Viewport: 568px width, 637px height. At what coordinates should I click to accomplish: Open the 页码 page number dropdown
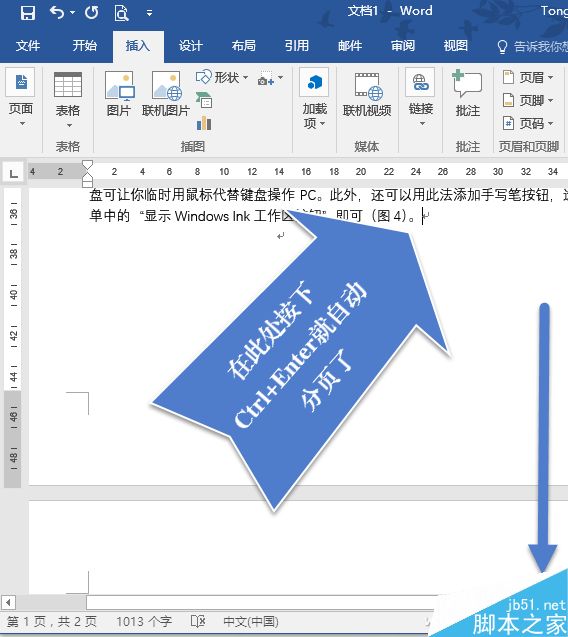pos(528,123)
